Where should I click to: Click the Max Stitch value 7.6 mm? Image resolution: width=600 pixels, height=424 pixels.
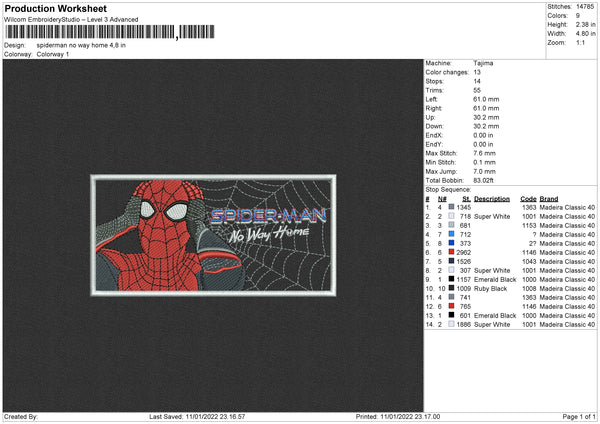(x=484, y=153)
